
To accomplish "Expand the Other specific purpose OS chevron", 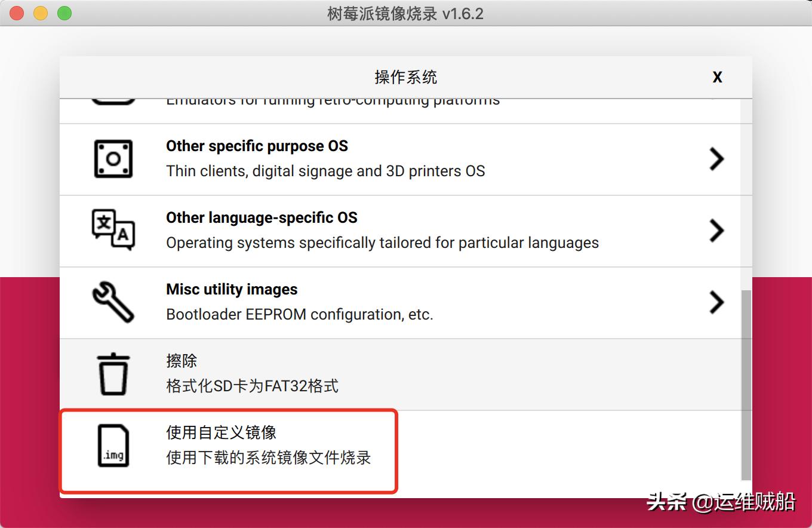I will [x=717, y=158].
